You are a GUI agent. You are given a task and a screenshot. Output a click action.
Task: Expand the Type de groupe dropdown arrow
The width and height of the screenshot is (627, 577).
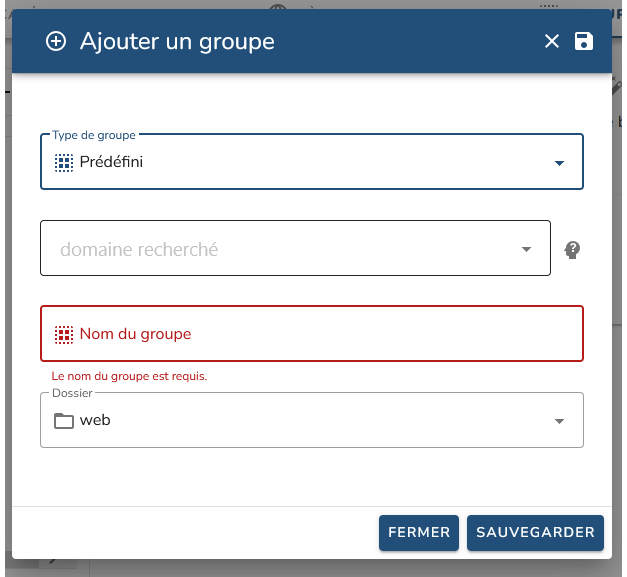pyautogui.click(x=559, y=163)
